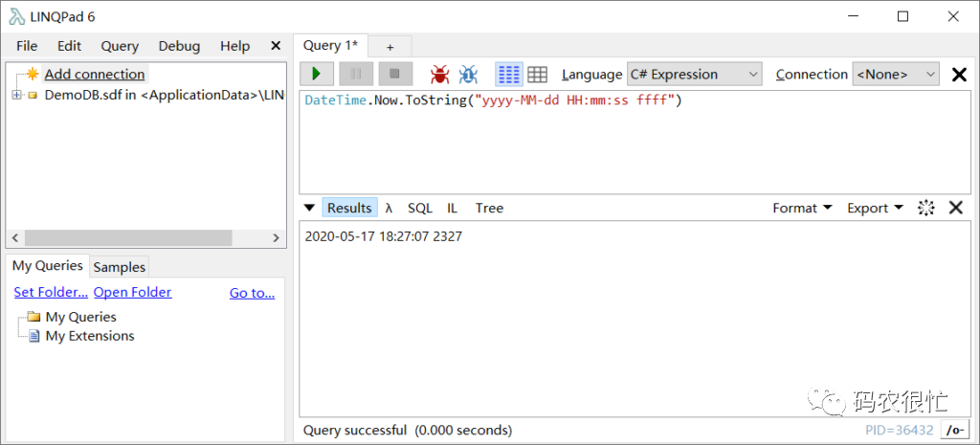Click the red bug debug icon
980x445 pixels.
[x=440, y=75]
